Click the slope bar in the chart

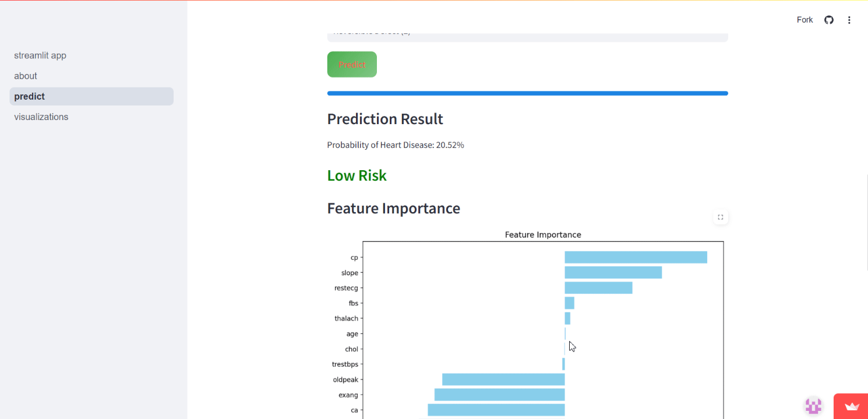(613, 272)
